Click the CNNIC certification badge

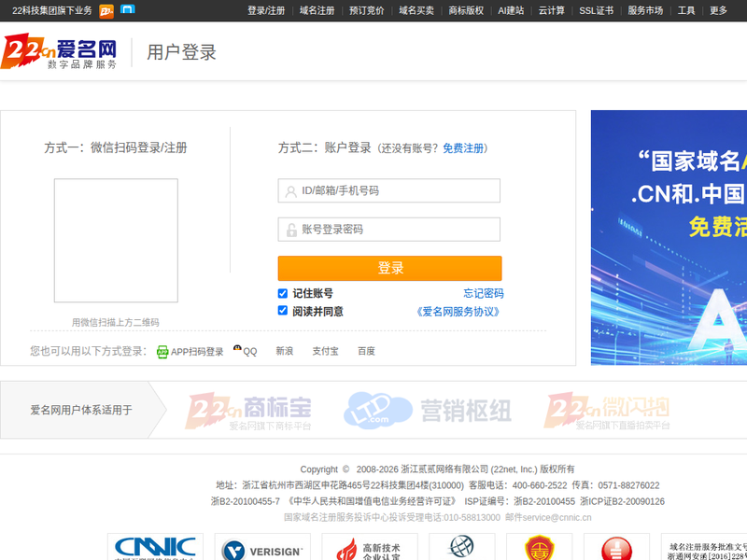coord(155,547)
